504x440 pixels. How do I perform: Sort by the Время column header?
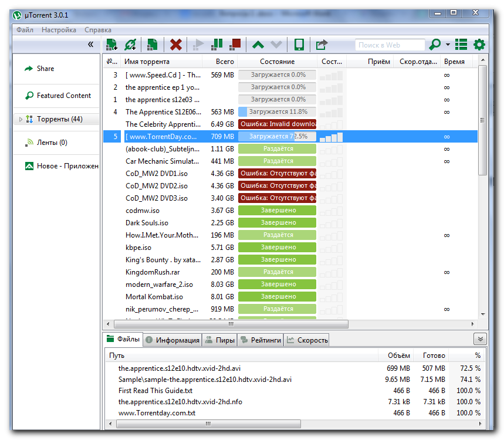click(x=456, y=62)
